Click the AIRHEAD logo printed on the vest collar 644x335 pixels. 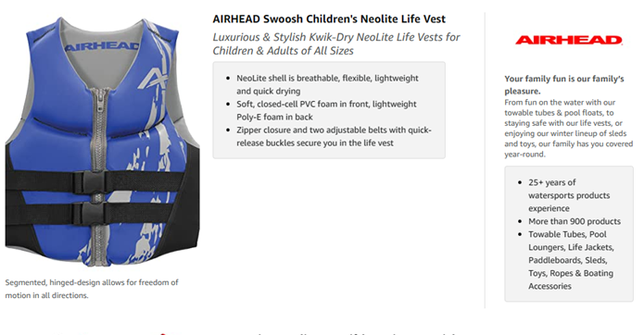101,46
